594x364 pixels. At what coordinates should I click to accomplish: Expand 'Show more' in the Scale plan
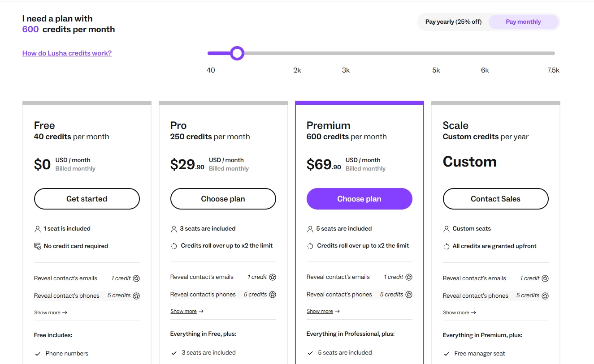pyautogui.click(x=459, y=313)
